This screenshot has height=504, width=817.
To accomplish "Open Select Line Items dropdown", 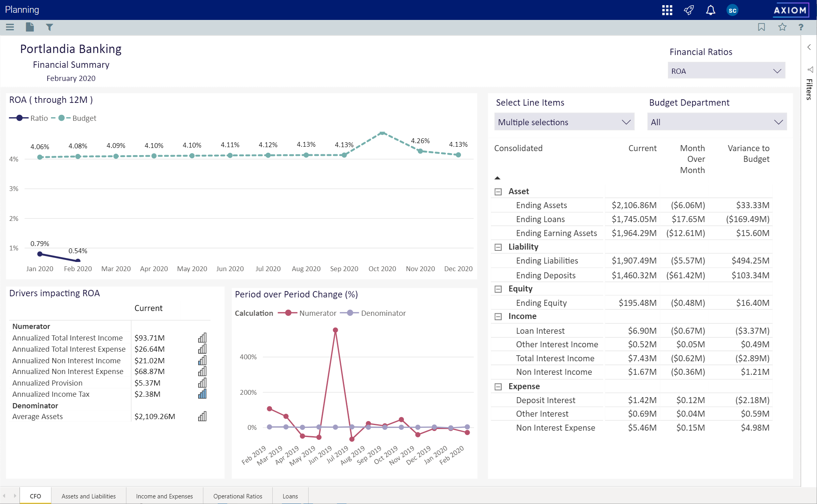I will [x=564, y=122].
